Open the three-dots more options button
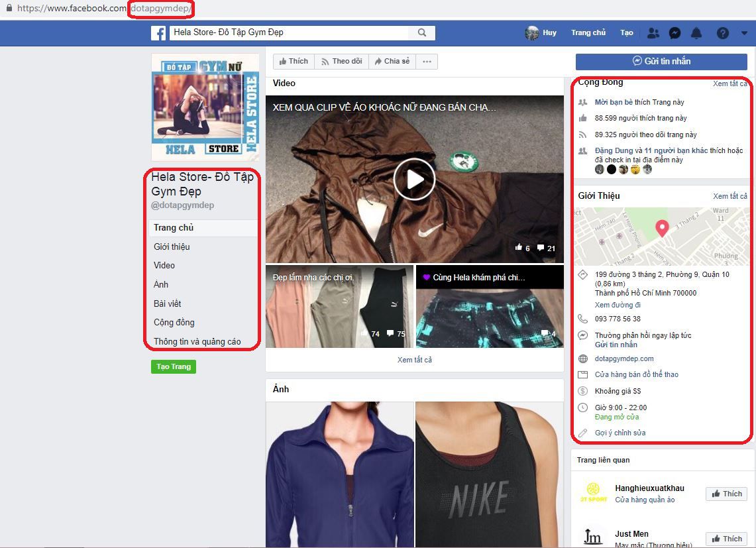Image resolution: width=756 pixels, height=548 pixels. (x=427, y=61)
